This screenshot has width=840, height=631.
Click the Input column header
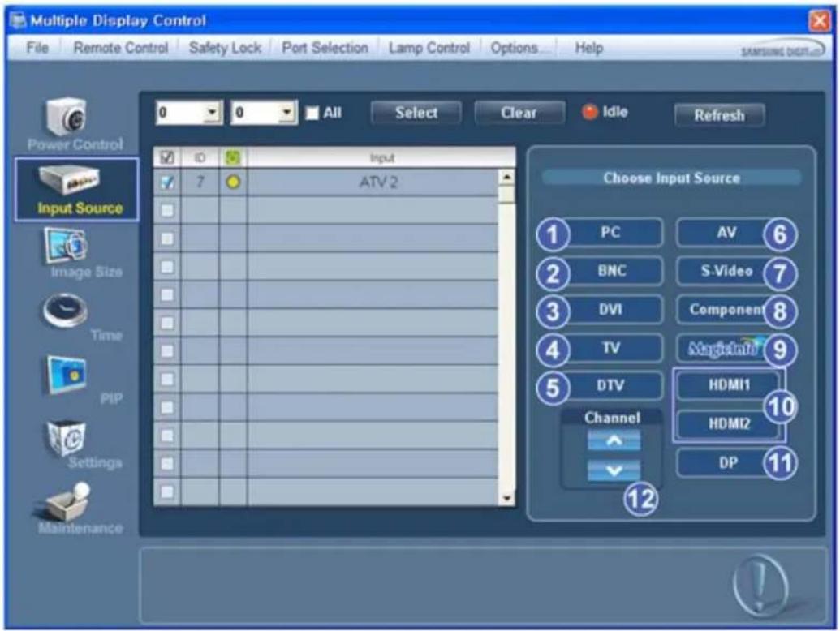click(x=381, y=157)
